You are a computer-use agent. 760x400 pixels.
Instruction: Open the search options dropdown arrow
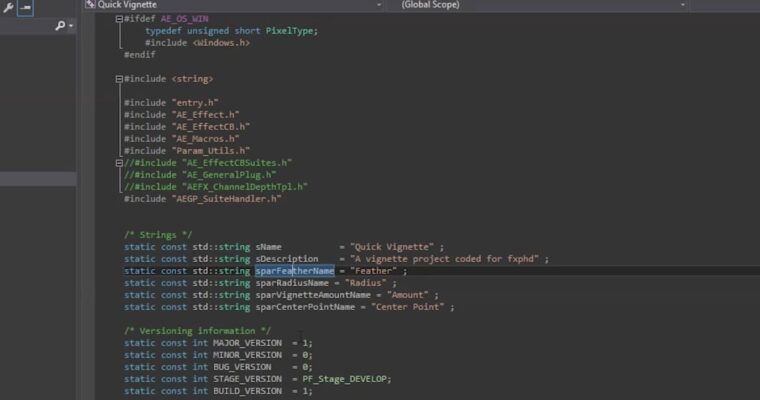pyautogui.click(x=71, y=26)
